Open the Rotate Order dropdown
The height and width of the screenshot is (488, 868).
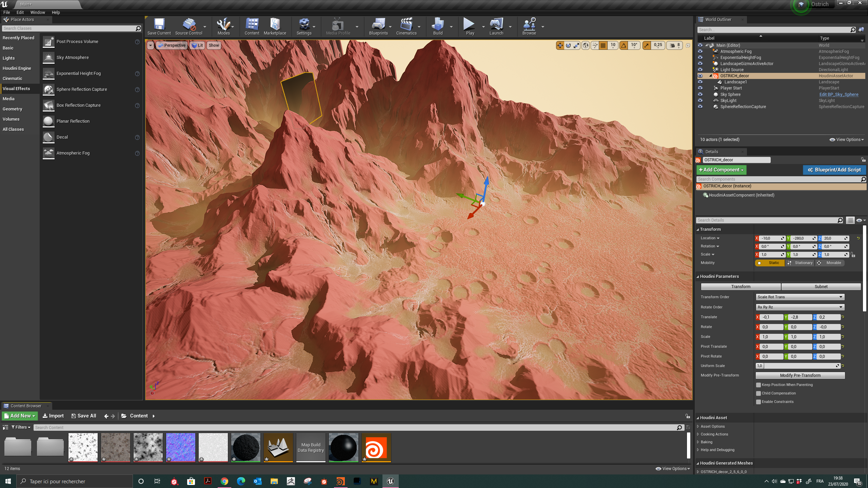click(800, 307)
